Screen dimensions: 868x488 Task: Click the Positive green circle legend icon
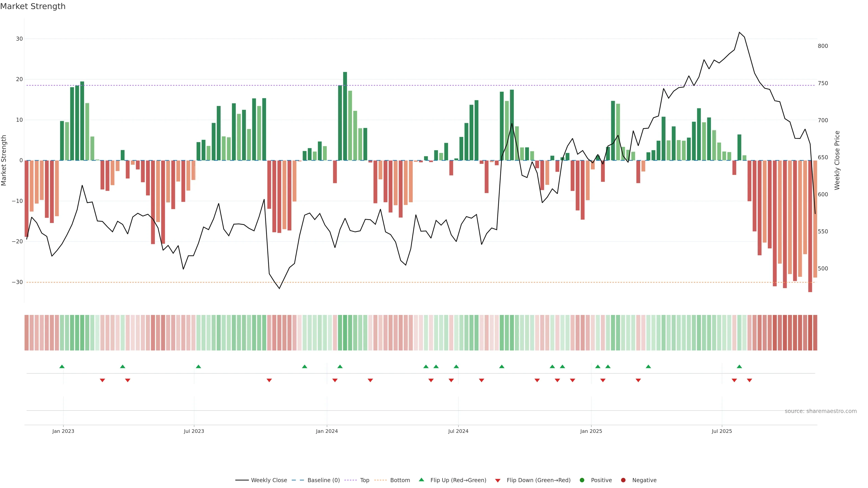(x=582, y=480)
